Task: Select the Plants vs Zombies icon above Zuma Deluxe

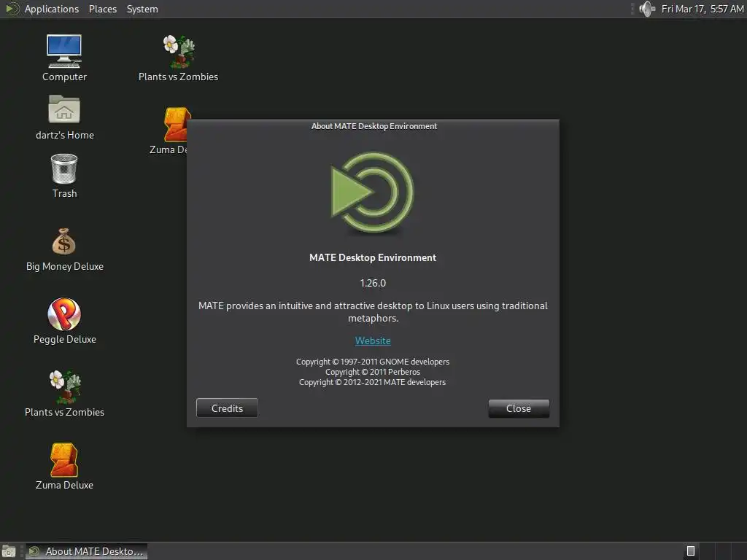Action: click(x=64, y=394)
